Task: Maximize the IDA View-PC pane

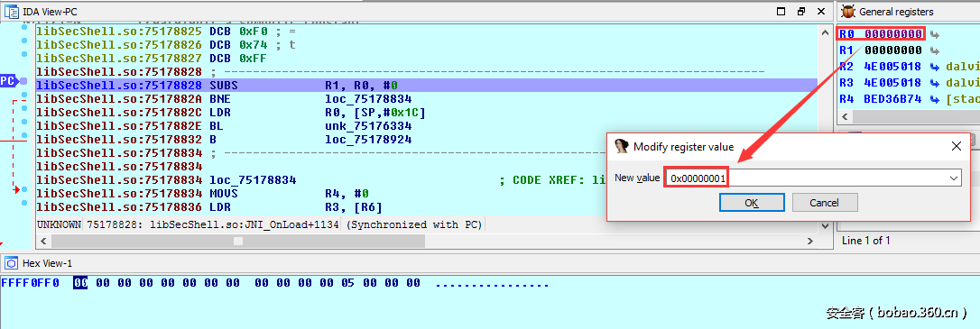Action: 781,11
